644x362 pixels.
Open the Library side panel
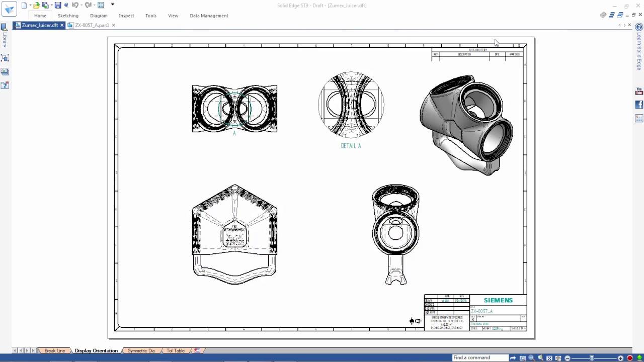5,35
